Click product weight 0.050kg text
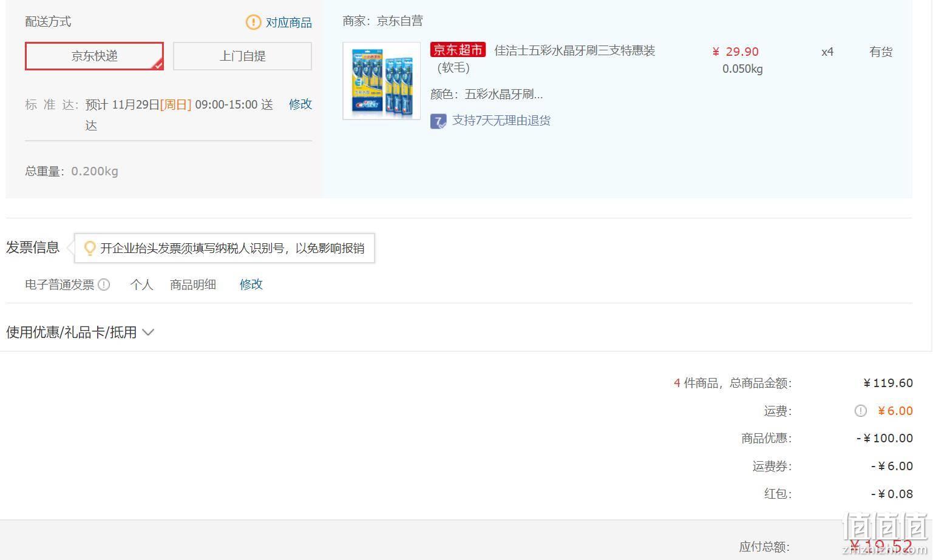933x560 pixels. pyautogui.click(x=742, y=69)
